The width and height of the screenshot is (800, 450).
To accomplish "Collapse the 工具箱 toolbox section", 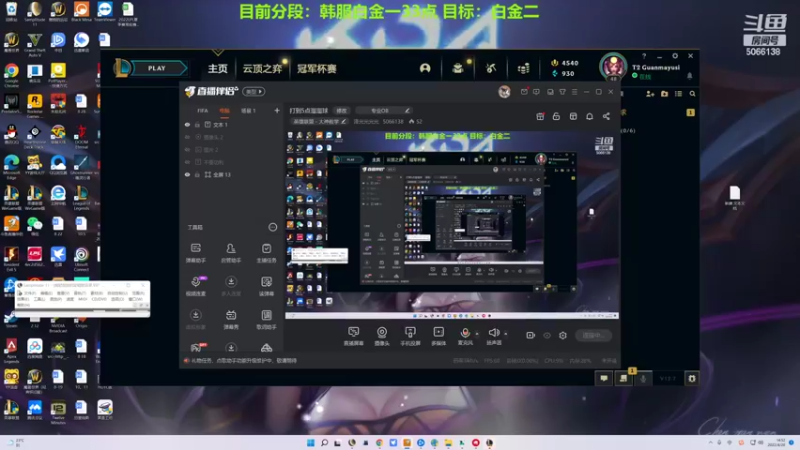I will [273, 227].
